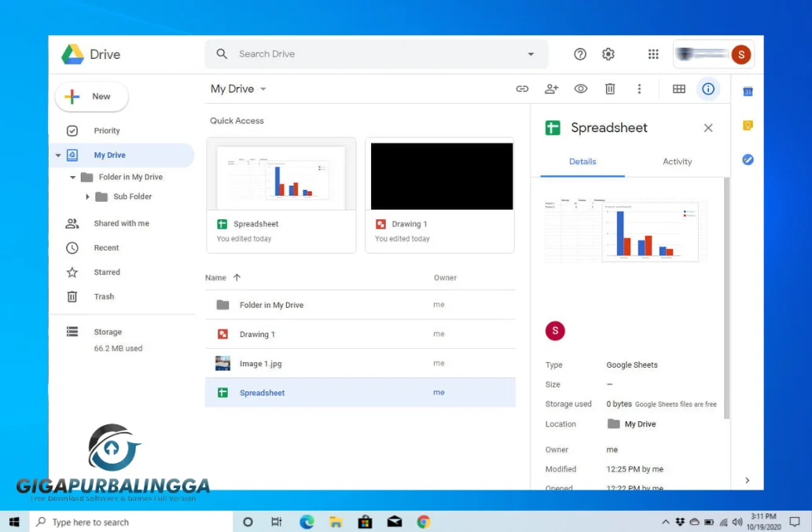Open Google Calendar from the side panel
812x532 pixels.
[x=747, y=90]
